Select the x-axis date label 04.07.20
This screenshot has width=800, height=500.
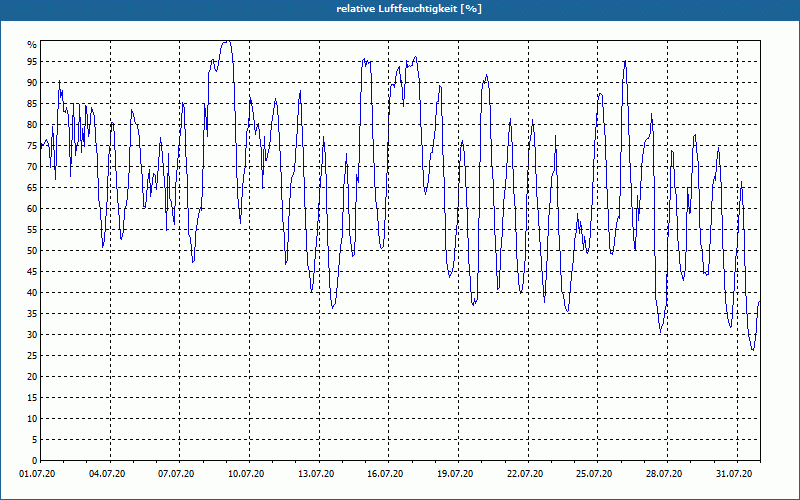tap(107, 474)
